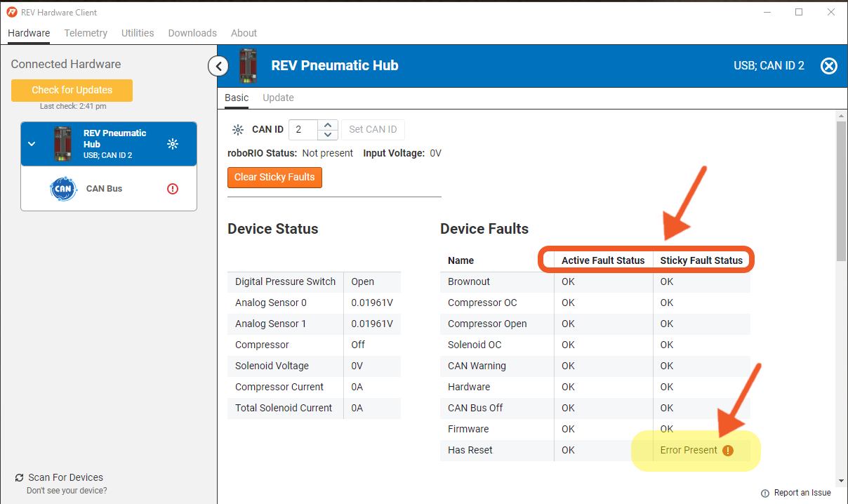Collapse the REV Pneumatic Hub tree chevron
Screen dimensions: 848x504
pos(32,144)
